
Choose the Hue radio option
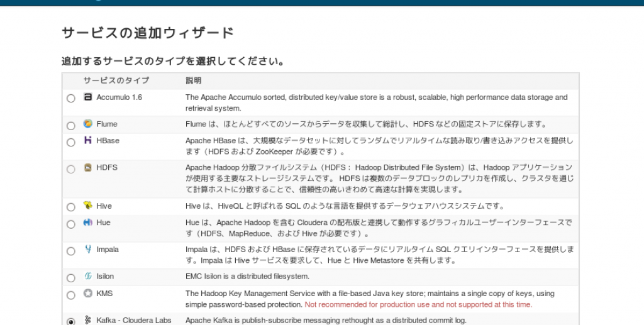coord(71,224)
